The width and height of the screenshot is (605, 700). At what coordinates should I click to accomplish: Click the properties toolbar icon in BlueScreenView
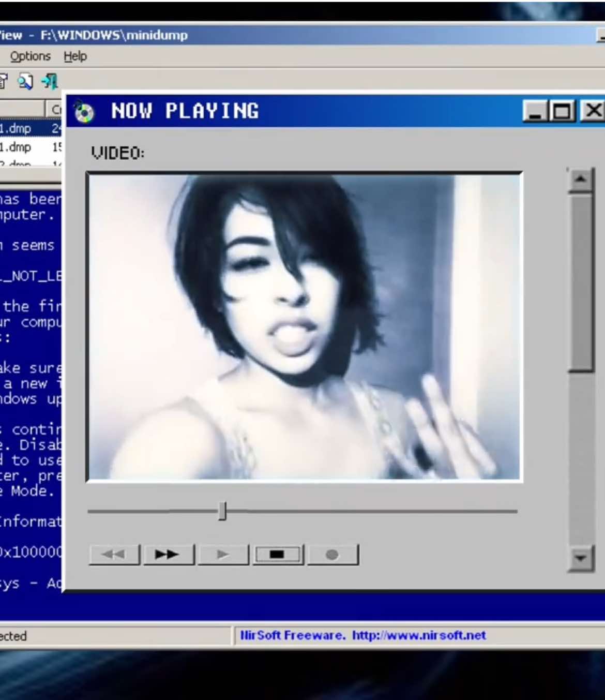pos(3,81)
